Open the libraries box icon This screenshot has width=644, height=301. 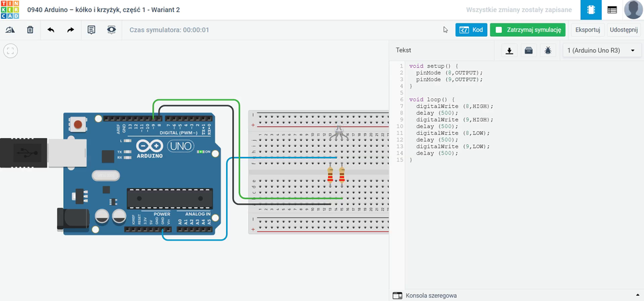529,50
